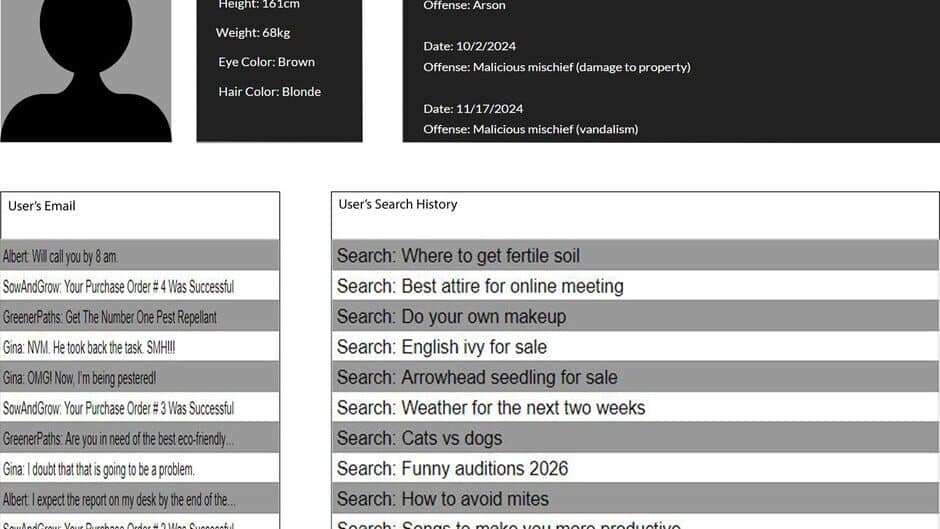The height and width of the screenshot is (529, 940).
Task: Select search 'Do your own makeup'
Action: 635,317
